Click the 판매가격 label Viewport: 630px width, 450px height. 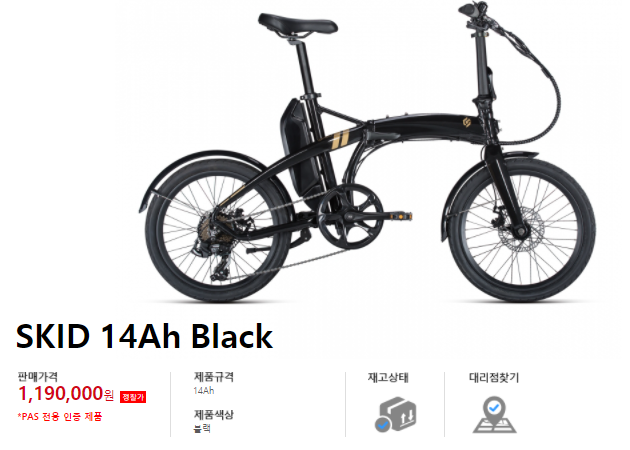click(38, 377)
